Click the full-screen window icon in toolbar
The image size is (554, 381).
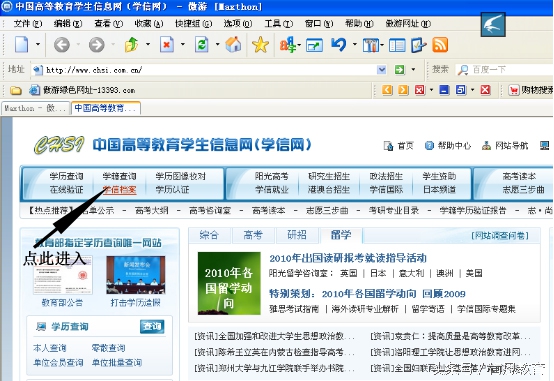click(x=314, y=46)
